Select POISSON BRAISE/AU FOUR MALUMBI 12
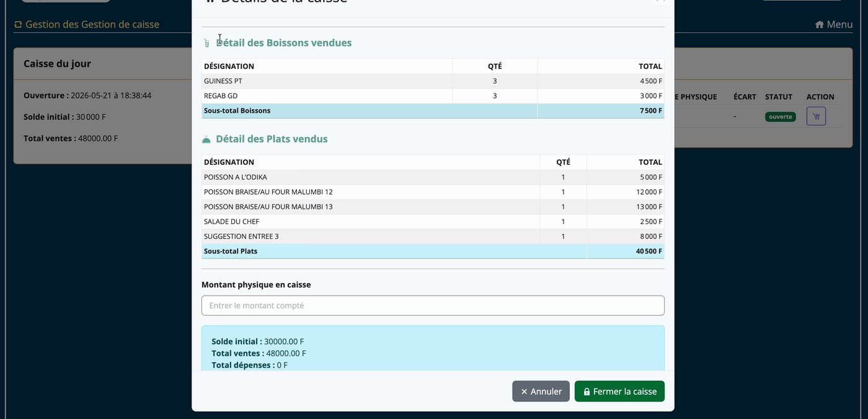 (x=433, y=192)
